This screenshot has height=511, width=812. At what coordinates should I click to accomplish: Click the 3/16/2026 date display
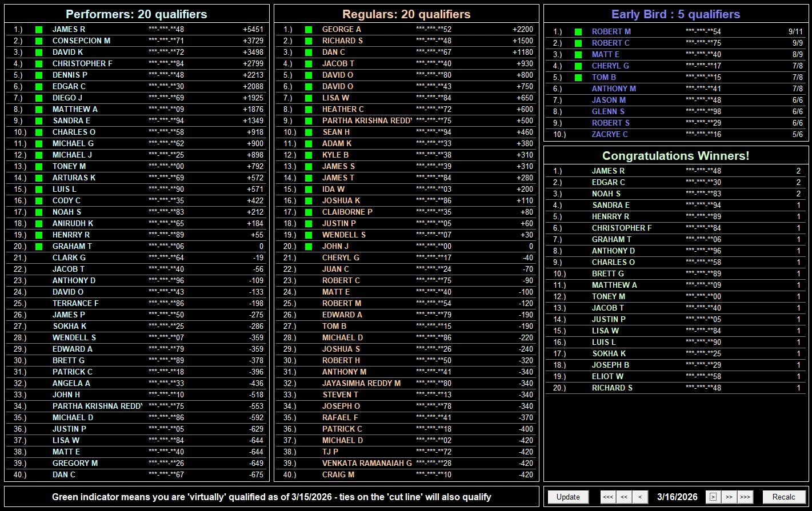(677, 497)
